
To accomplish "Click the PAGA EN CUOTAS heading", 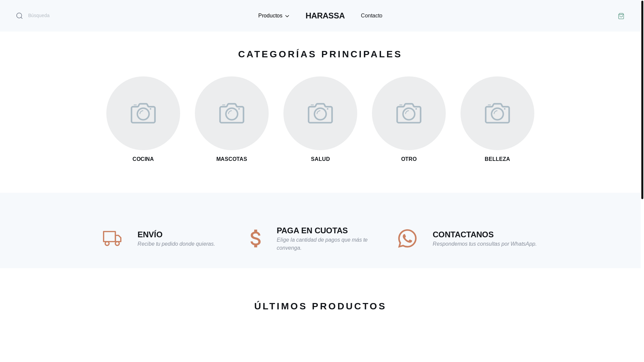I will (312, 230).
